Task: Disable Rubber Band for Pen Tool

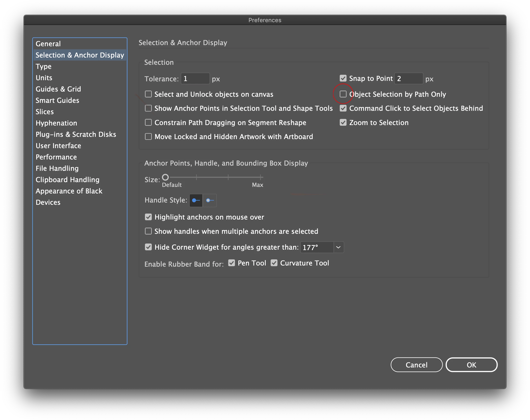Action: coord(231,263)
